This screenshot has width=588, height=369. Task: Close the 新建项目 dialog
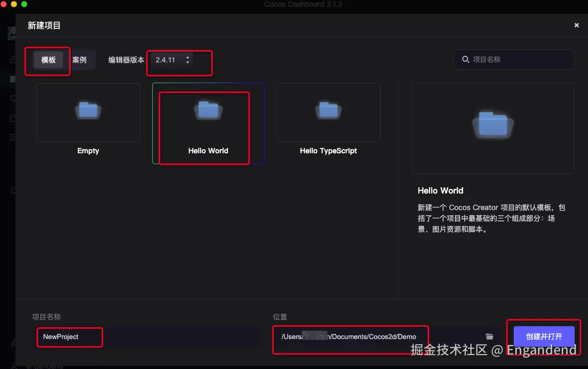point(576,25)
